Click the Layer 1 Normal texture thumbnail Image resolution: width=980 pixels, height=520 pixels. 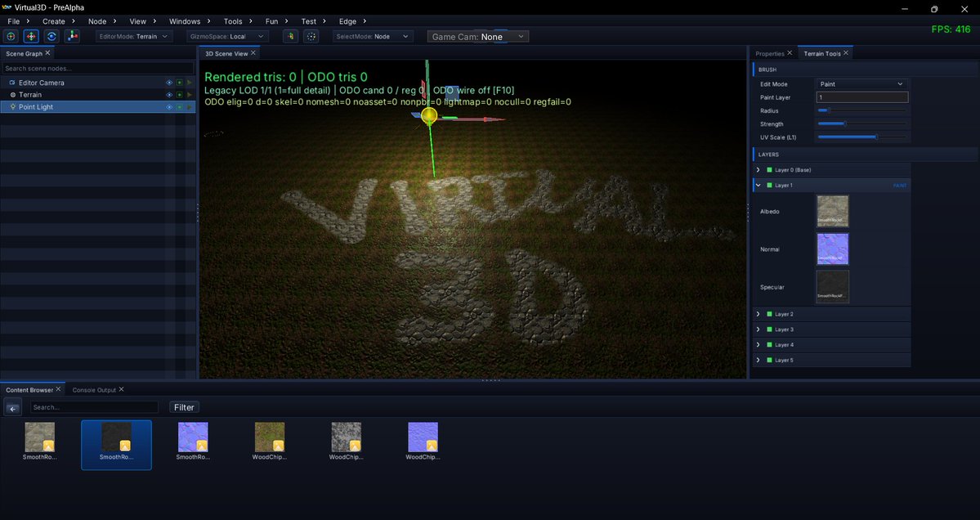[x=833, y=249]
